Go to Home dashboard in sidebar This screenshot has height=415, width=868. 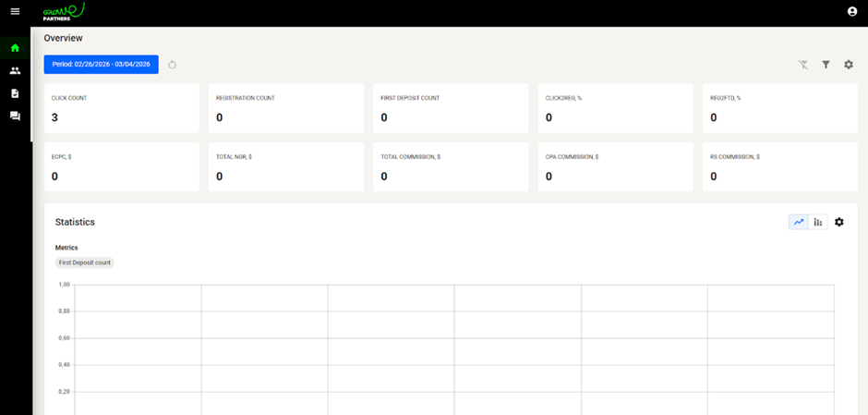pyautogui.click(x=15, y=47)
